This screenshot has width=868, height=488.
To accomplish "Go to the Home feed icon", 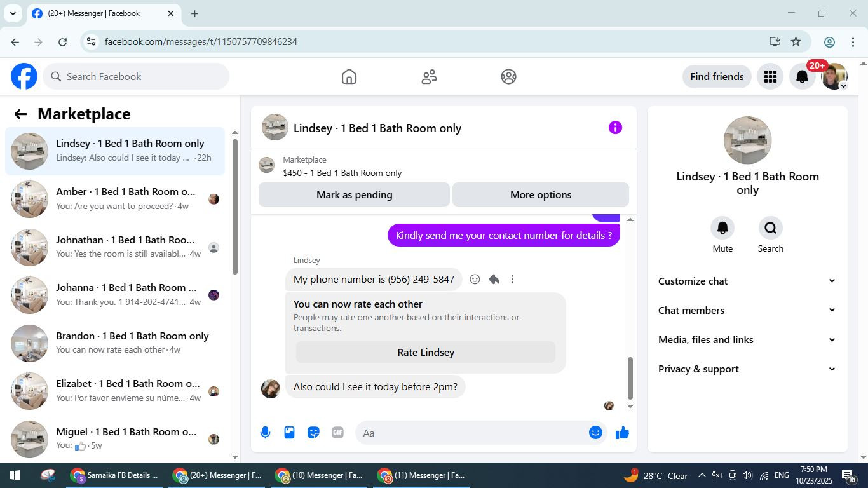I will (x=349, y=76).
